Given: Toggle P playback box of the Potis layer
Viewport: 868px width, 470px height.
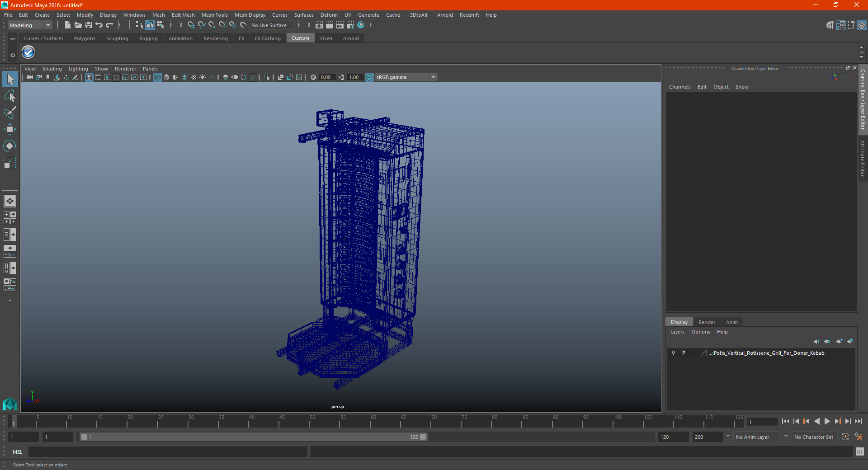Looking at the screenshot, I should pyautogui.click(x=684, y=353).
